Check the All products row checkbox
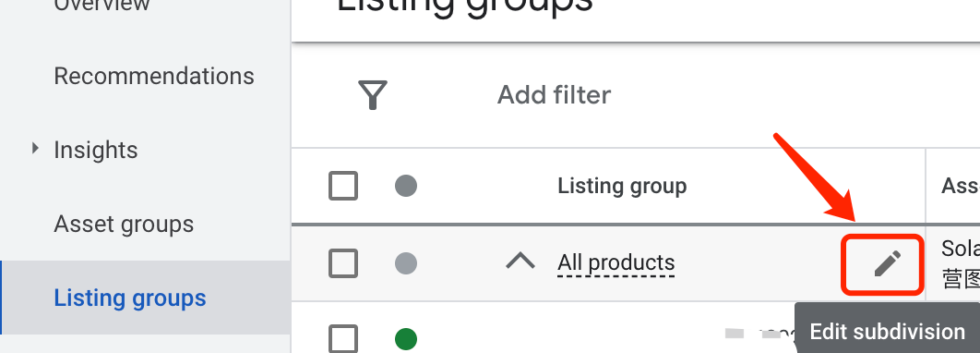Screen dimensions: 980x353 (x=343, y=263)
